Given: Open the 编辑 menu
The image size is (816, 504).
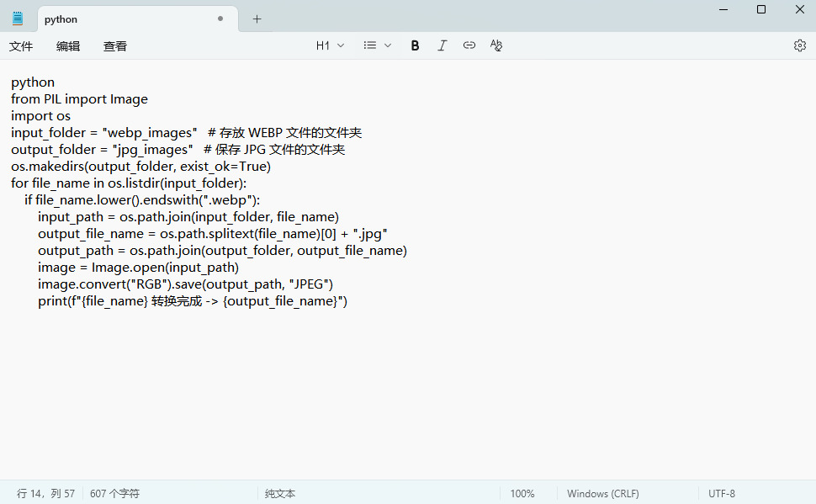Looking at the screenshot, I should (x=68, y=45).
